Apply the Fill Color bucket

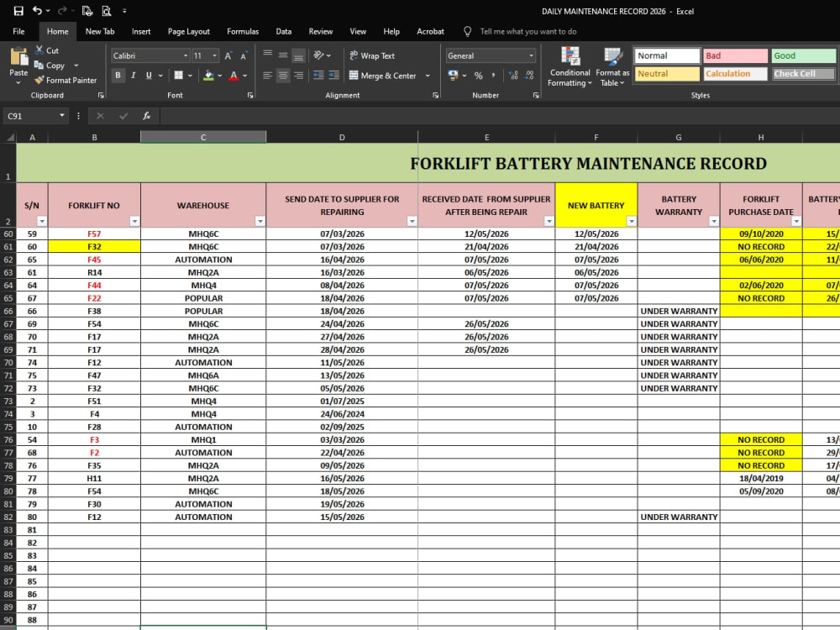(x=208, y=76)
